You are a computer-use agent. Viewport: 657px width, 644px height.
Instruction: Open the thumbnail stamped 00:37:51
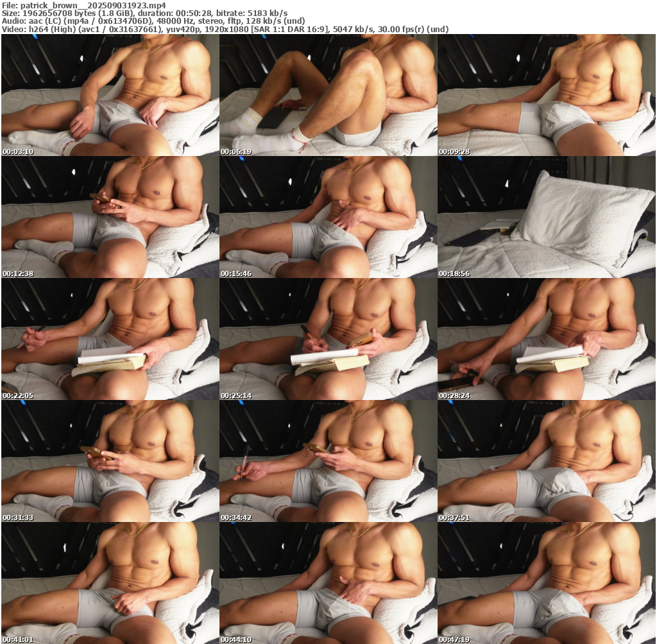click(x=547, y=461)
